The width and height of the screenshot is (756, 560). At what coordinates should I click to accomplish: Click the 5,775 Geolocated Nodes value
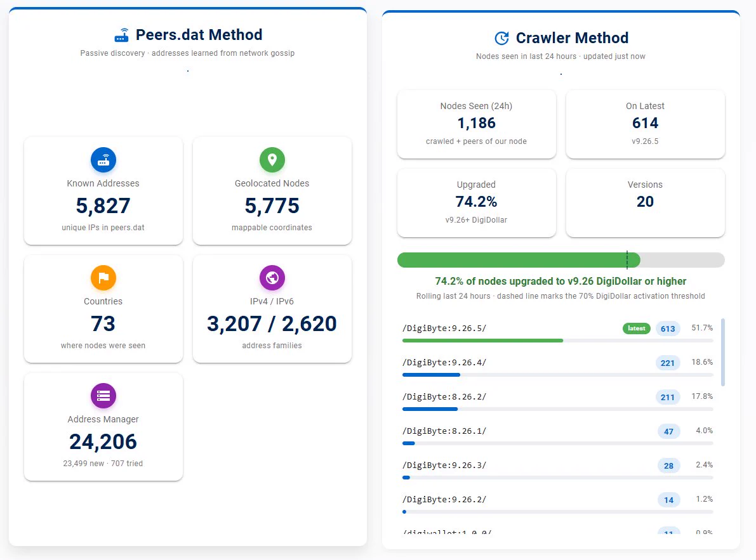[272, 205]
